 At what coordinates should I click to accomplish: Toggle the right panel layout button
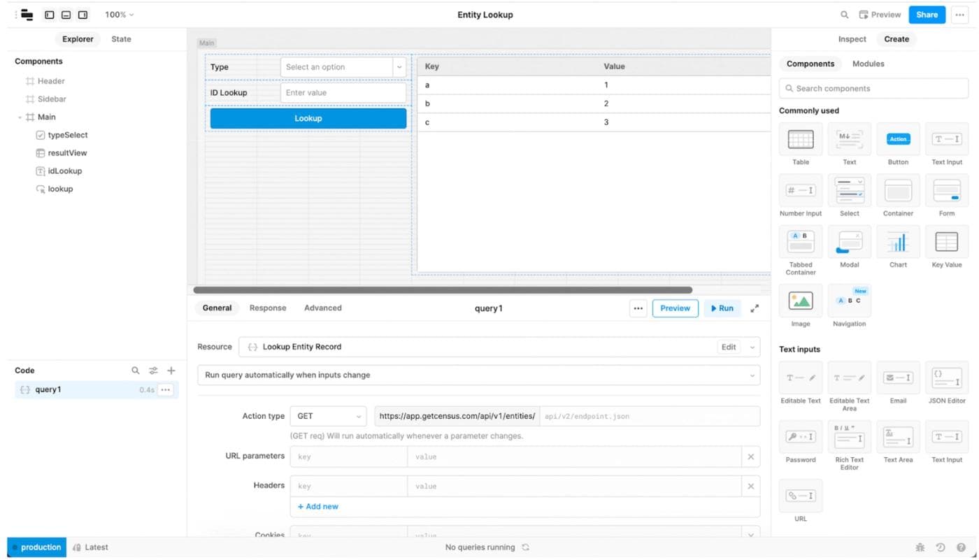pyautogui.click(x=83, y=15)
